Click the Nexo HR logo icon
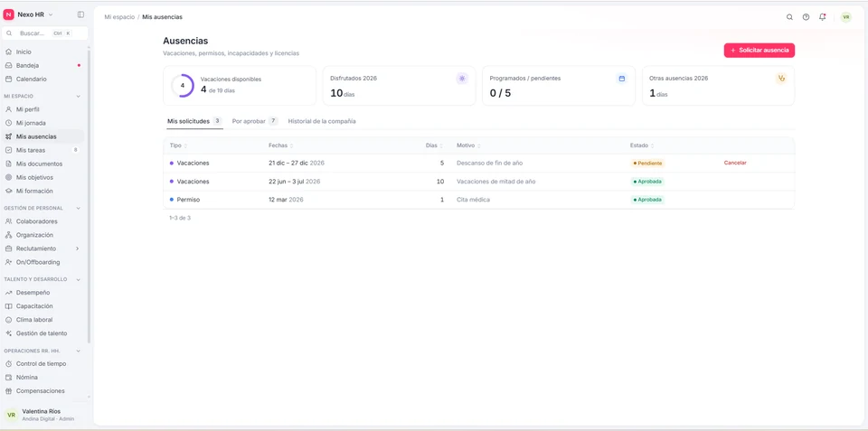The image size is (868, 431). tap(8, 14)
